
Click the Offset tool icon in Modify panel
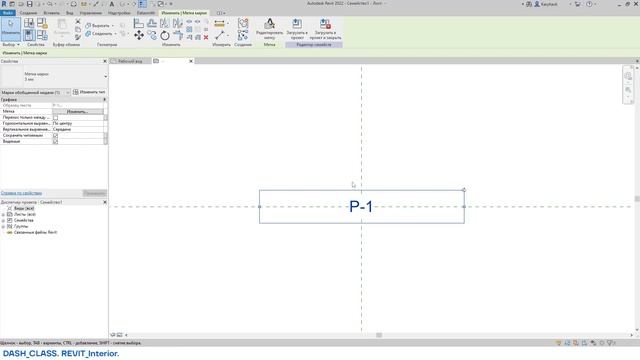point(152,23)
